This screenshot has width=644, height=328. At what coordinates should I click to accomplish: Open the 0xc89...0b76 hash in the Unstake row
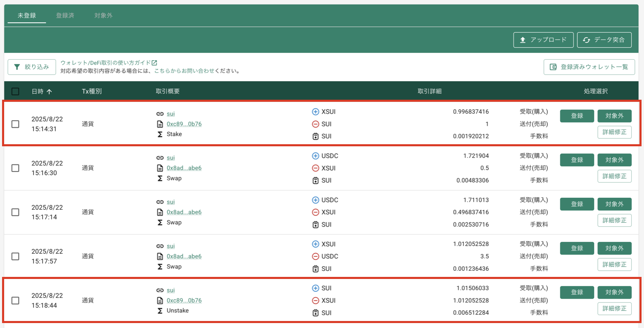tap(184, 300)
